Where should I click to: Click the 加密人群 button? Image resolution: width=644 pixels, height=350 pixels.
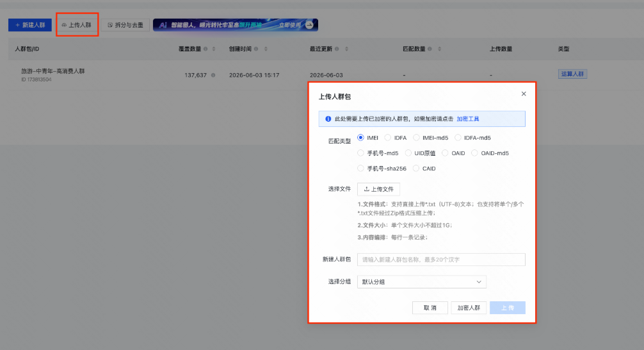(x=469, y=308)
